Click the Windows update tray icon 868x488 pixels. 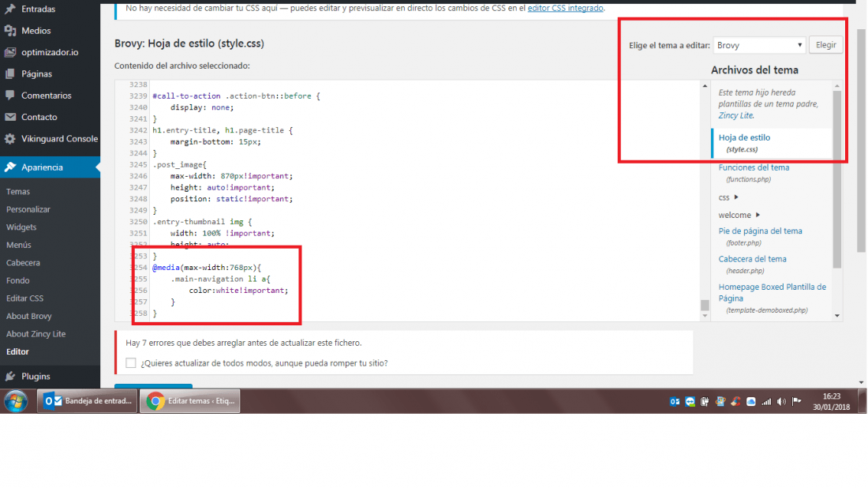720,402
